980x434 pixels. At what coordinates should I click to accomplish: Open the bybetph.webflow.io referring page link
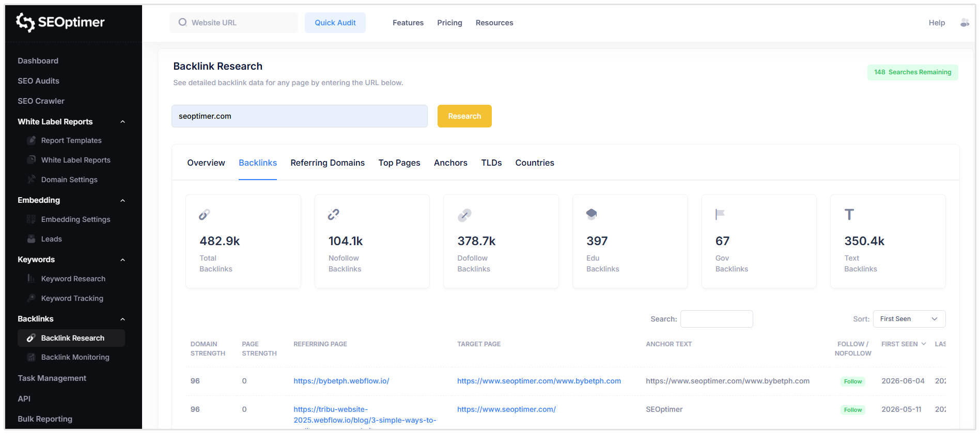[x=341, y=381]
